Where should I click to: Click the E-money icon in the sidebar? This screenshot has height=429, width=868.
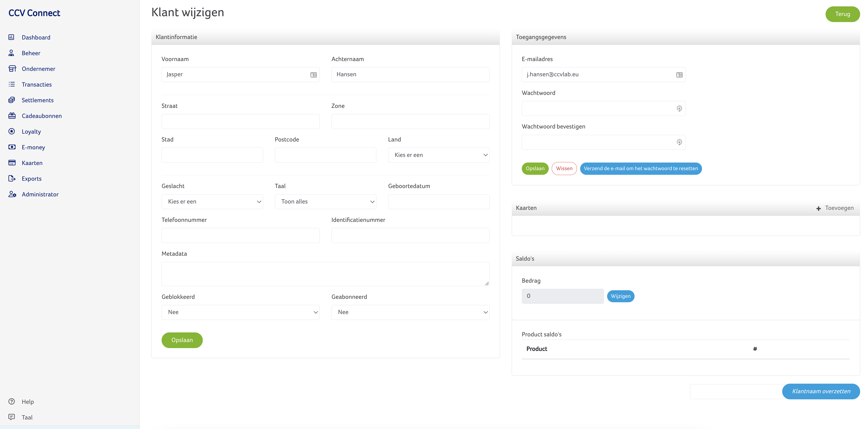12,147
